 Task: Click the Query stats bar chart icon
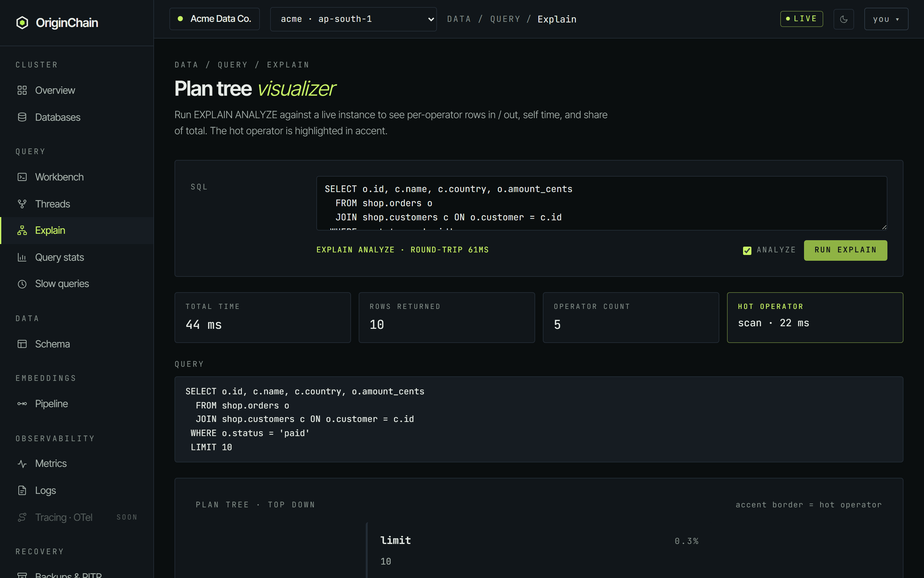click(22, 257)
